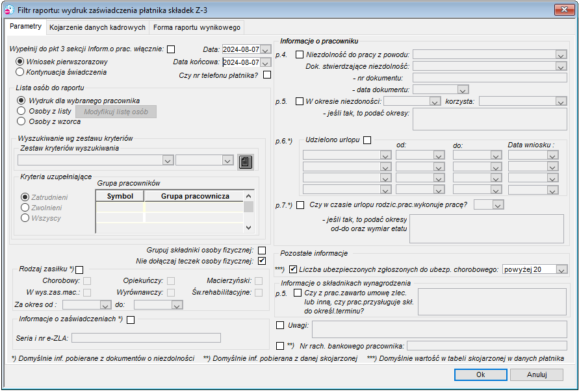The height and width of the screenshot is (392, 579).
Task: Click Nr rach. bankowego pracownika field
Action: (487, 345)
